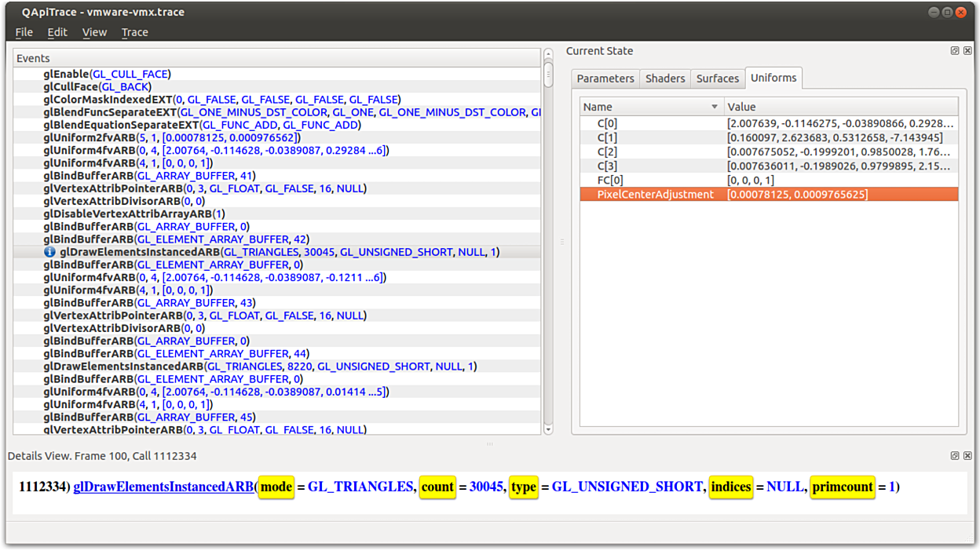Float the Current State panel
This screenshot has height=551, width=980.
coord(954,51)
